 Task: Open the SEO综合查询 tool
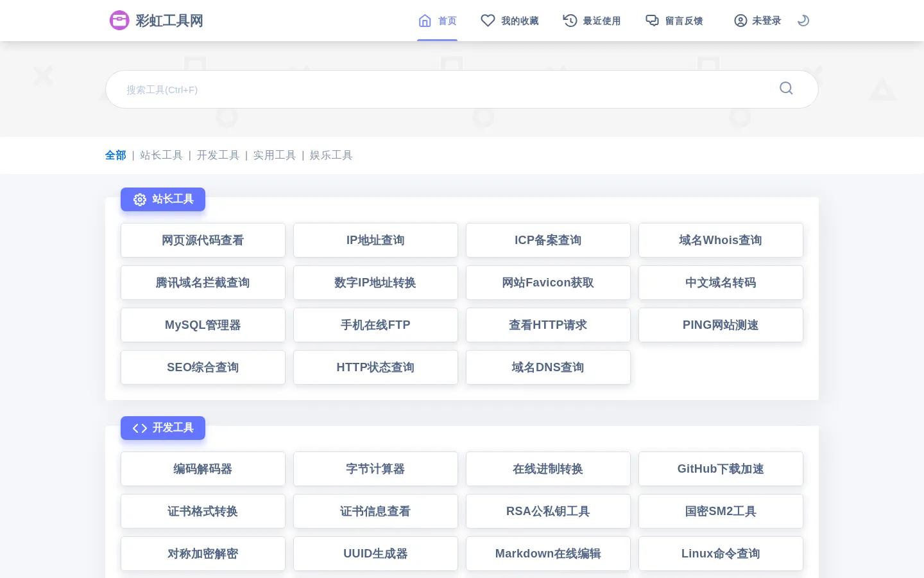(203, 367)
